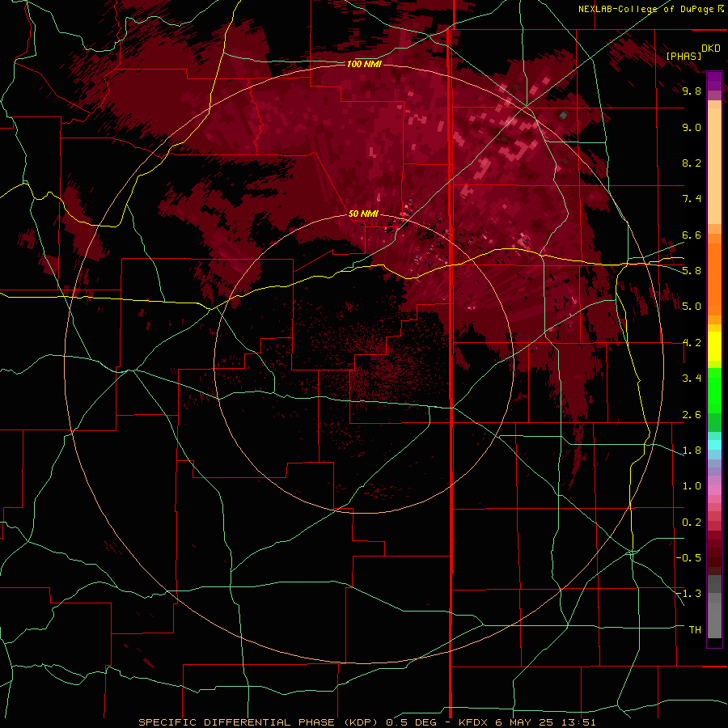Click the DKD [PHAS] legend title
The image size is (728, 728).
coord(692,52)
